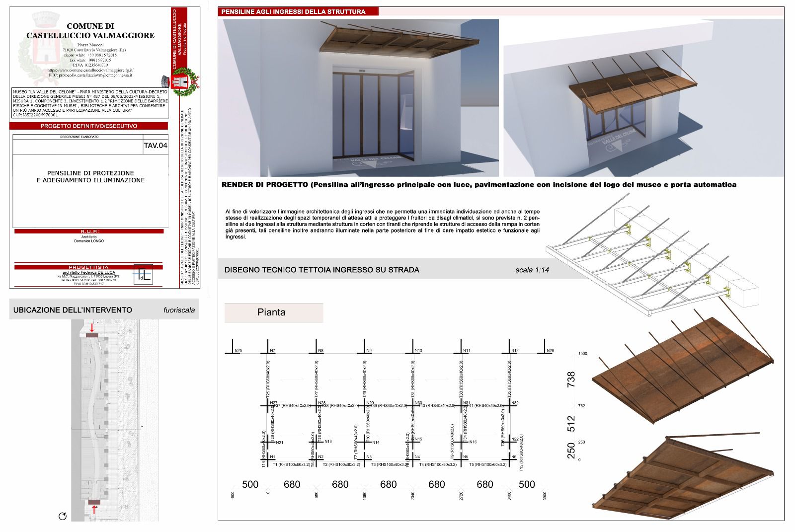Click node label N7 in the plan
This screenshot has width=795, height=532.
coord(272,351)
